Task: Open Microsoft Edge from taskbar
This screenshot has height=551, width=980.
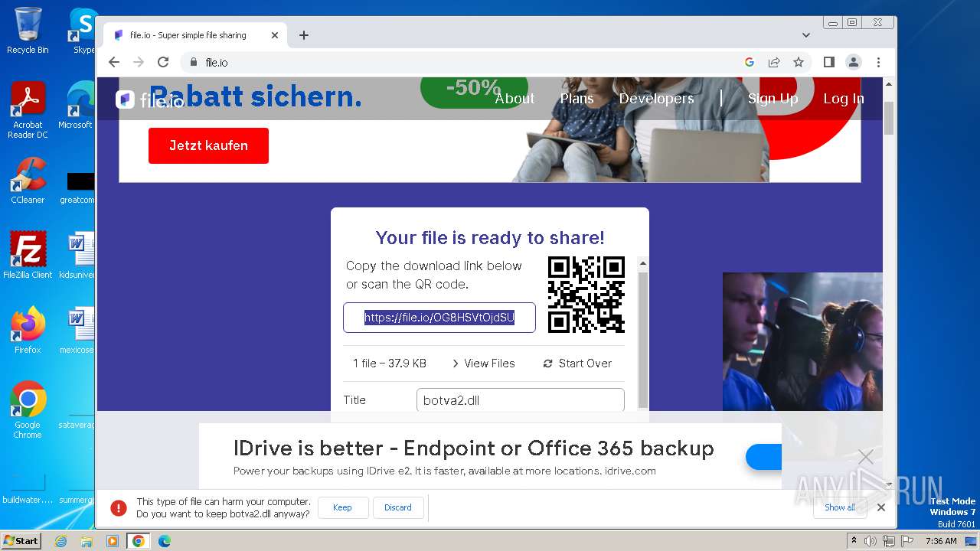Action: 165,541
